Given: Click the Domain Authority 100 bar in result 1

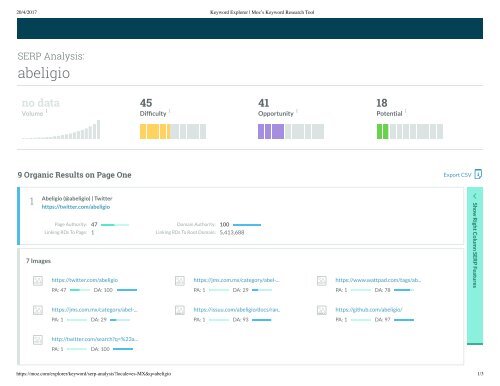Looking at the screenshot, I should (247, 225).
